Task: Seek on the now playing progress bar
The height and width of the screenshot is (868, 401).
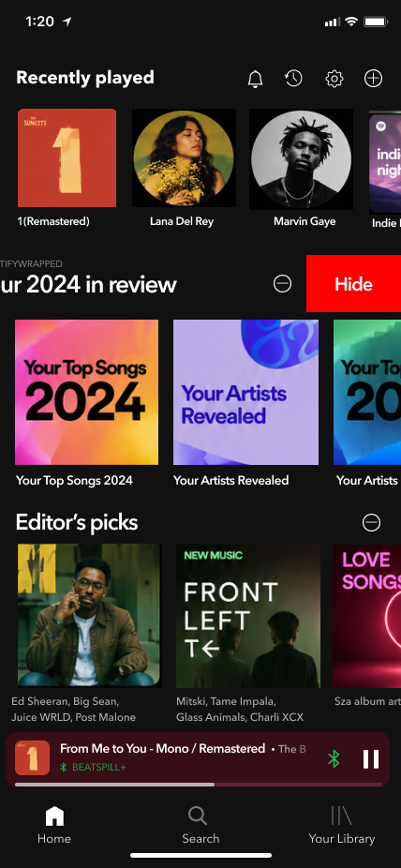Action: [199, 785]
